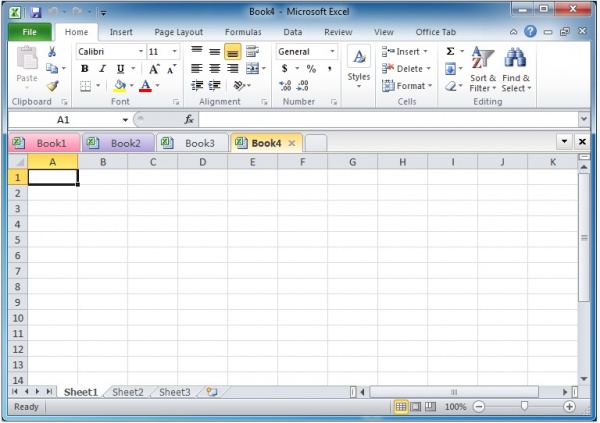
Task: Switch to the Book1 workbook tab
Action: pyautogui.click(x=44, y=143)
